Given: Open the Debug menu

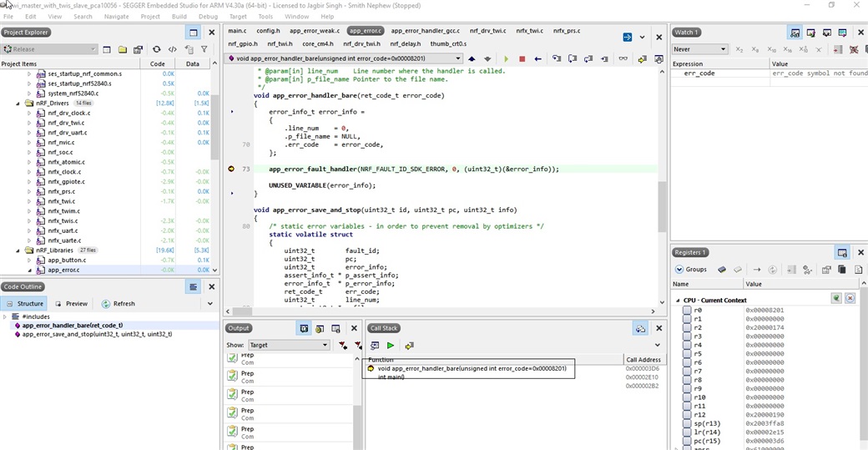Looking at the screenshot, I should [208, 17].
